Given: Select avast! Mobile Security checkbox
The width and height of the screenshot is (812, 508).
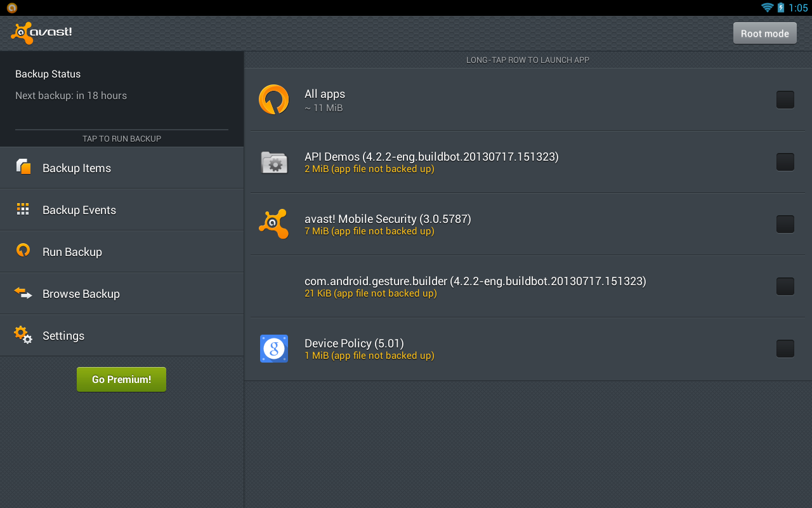Looking at the screenshot, I should (785, 224).
